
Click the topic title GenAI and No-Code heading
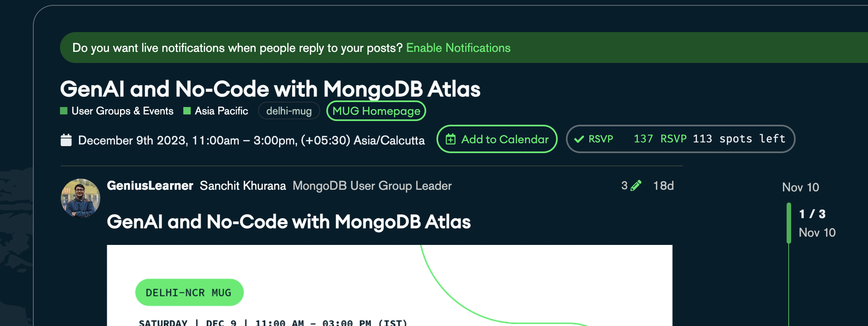click(x=270, y=89)
